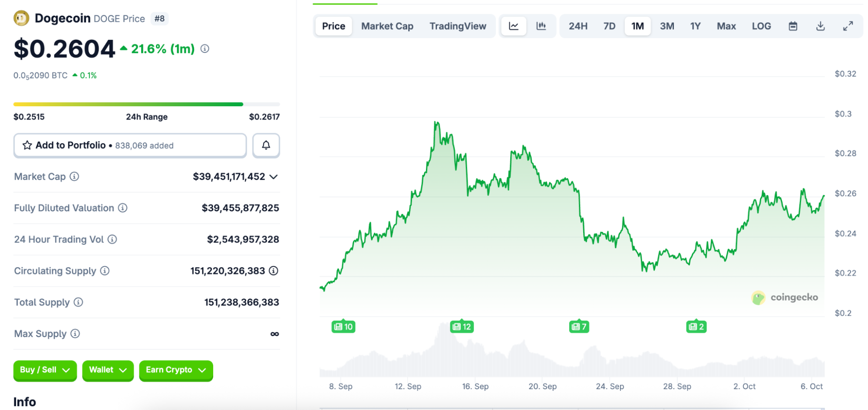
Task: Expand the Market Cap value chevron
Action: coord(274,177)
